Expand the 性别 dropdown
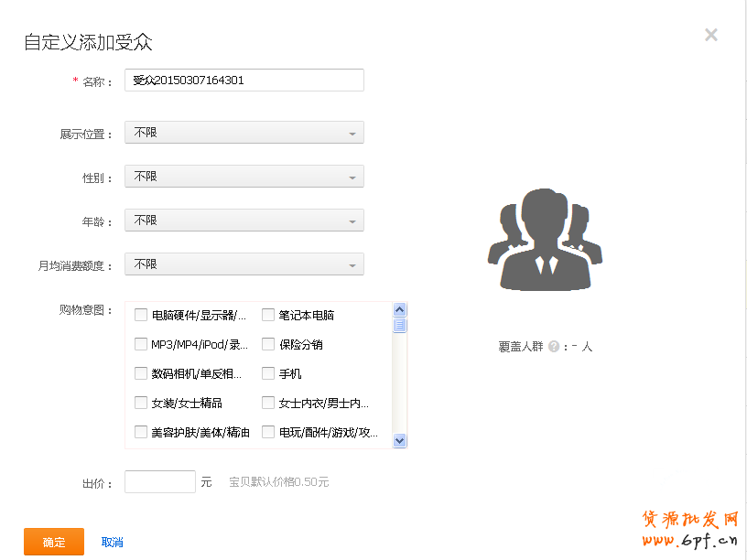Image resolution: width=747 pixels, height=560 pixels. (244, 177)
